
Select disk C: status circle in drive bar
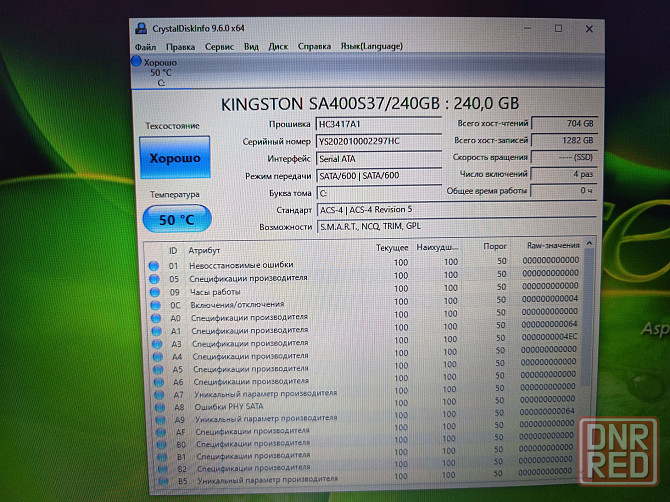click(136, 62)
